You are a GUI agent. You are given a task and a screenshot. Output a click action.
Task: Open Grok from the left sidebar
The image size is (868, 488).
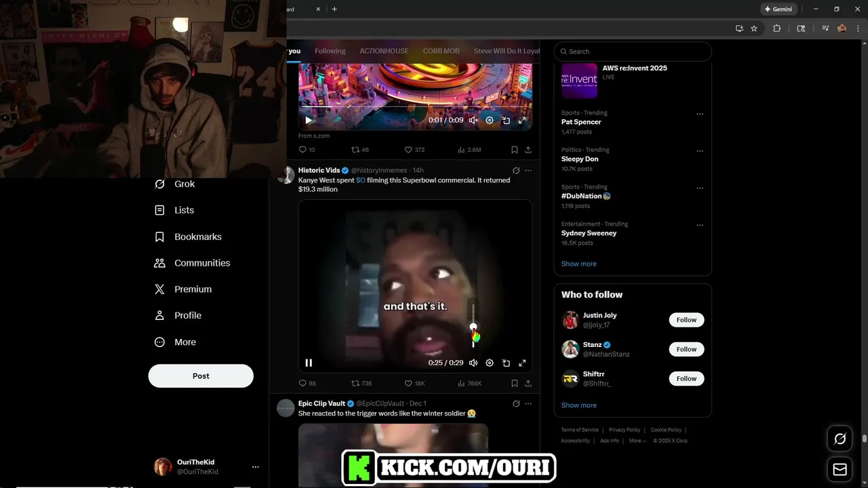[175, 184]
